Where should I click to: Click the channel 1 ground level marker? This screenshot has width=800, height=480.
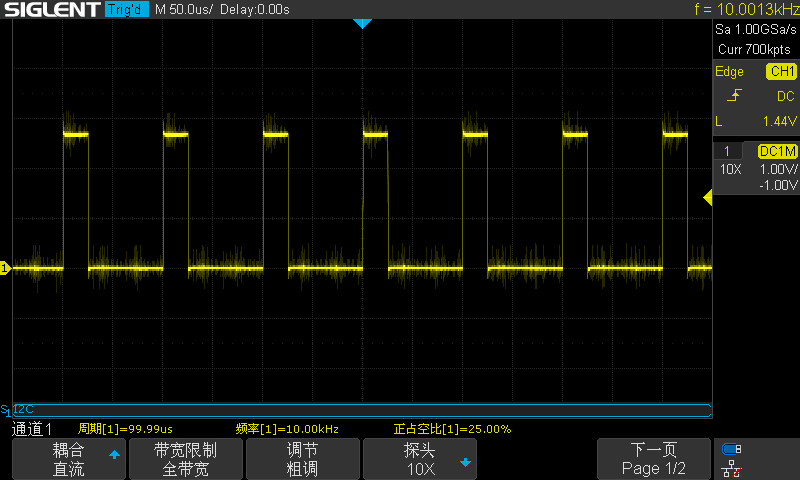5,268
